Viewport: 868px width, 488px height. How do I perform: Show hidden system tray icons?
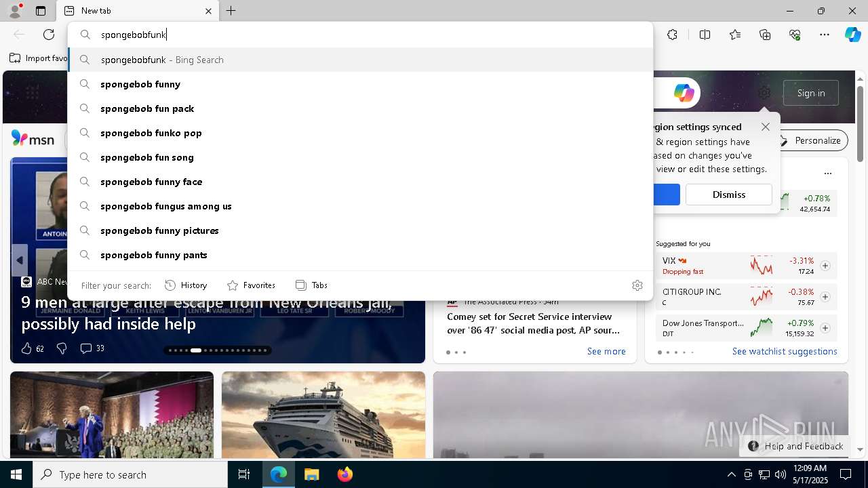[731, 474]
